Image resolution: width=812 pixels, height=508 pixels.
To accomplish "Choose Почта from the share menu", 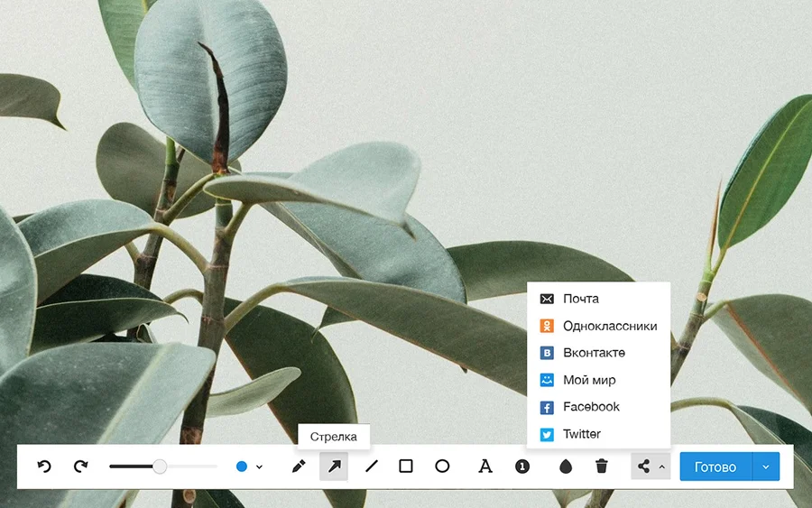I will [x=580, y=299].
